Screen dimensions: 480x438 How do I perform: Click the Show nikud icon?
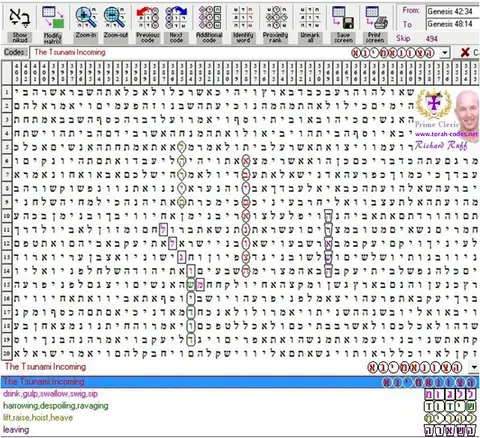(x=20, y=18)
